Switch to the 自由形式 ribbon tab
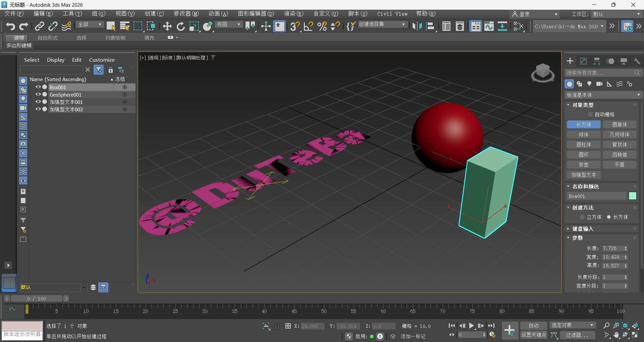Viewport: 644px width, 342px height. tap(48, 38)
